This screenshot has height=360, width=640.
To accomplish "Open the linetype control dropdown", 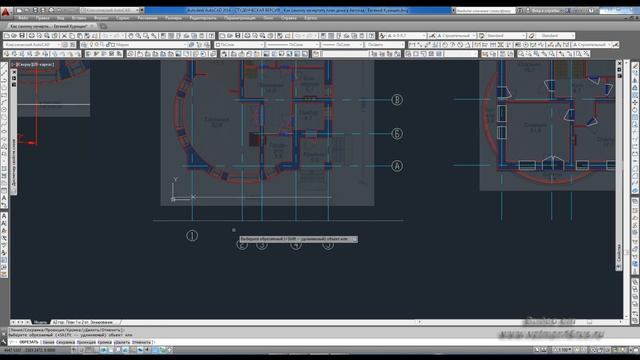I will coord(292,44).
